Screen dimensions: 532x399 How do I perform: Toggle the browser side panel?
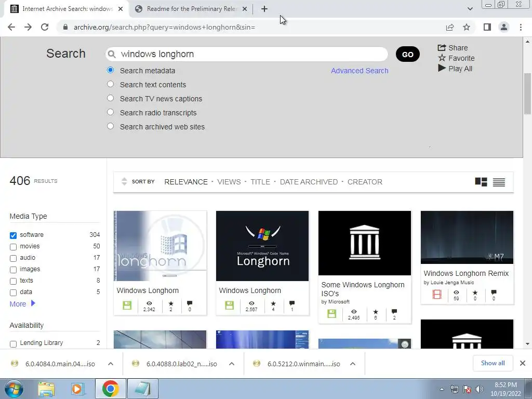[x=487, y=27]
